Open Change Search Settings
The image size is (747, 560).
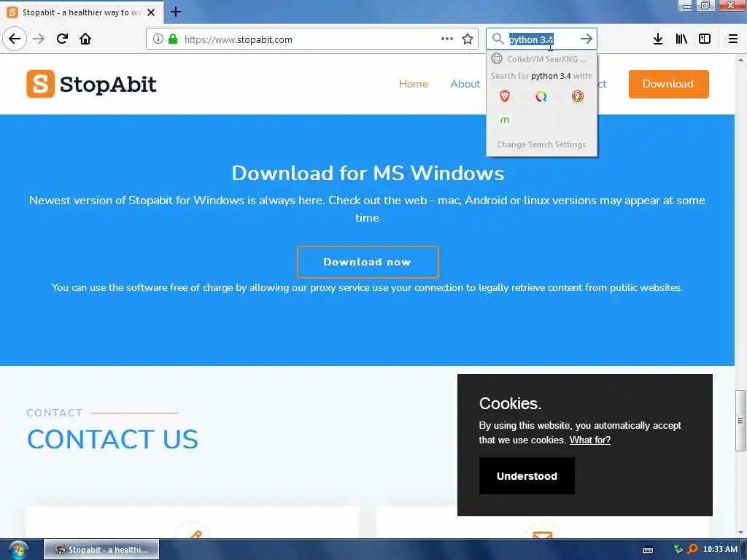tap(541, 144)
